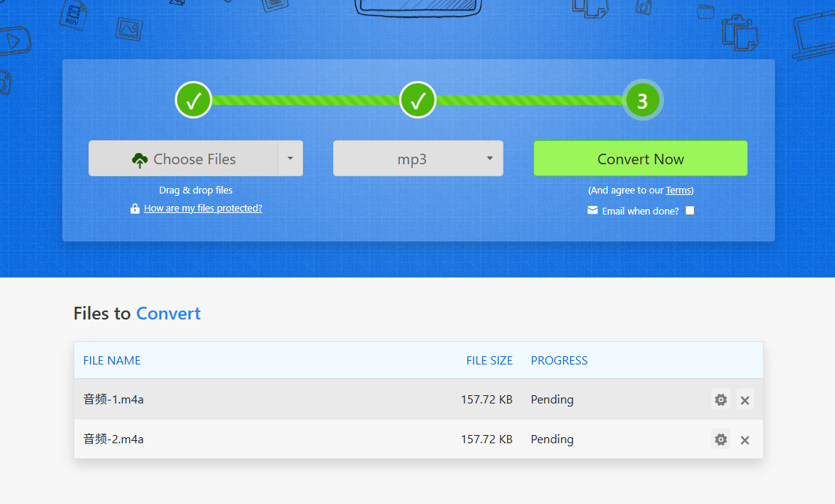Click the envelope icon next to Email when done
The height and width of the screenshot is (504, 835).
pyautogui.click(x=593, y=210)
